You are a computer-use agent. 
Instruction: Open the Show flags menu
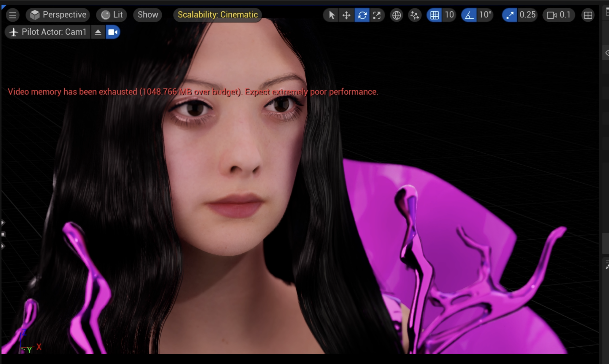tap(148, 15)
